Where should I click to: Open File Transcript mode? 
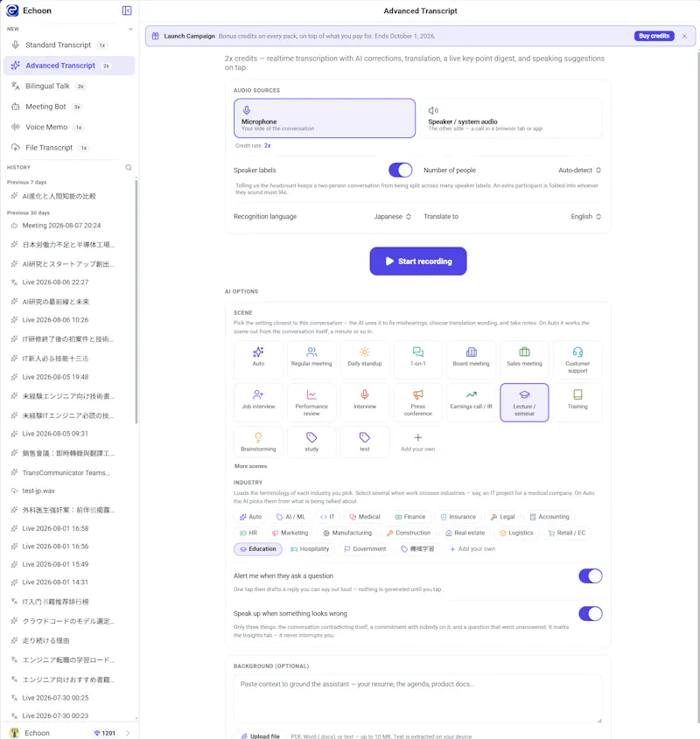click(x=69, y=148)
